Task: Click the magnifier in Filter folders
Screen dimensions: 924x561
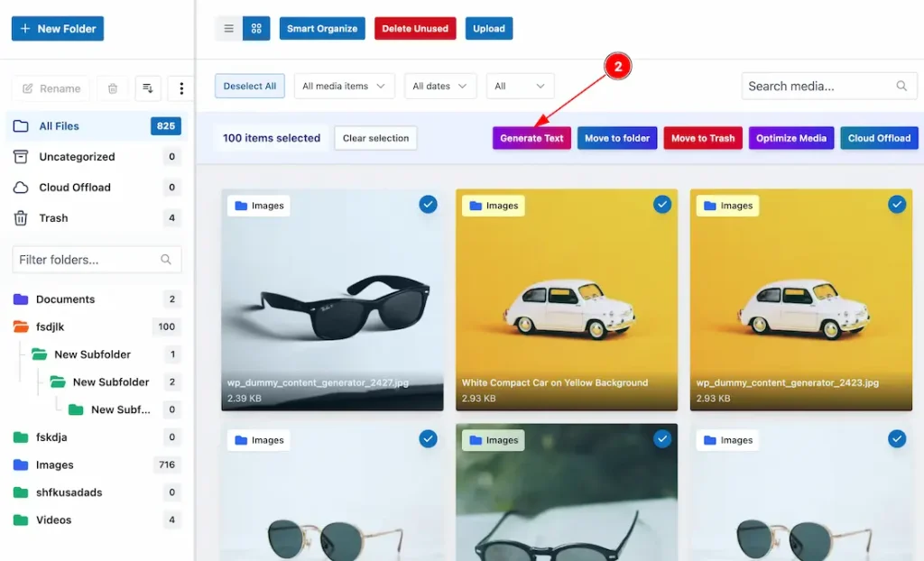Action: 166,259
